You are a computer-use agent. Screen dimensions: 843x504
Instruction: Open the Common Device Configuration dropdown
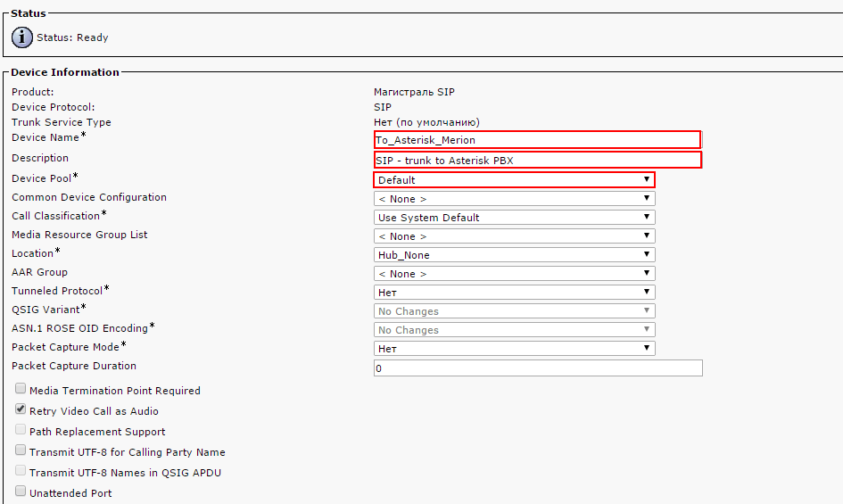(x=514, y=199)
